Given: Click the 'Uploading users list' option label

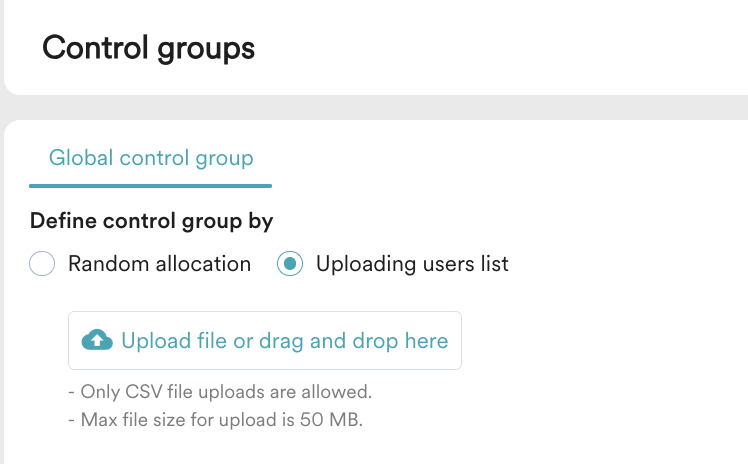Looking at the screenshot, I should [x=412, y=264].
